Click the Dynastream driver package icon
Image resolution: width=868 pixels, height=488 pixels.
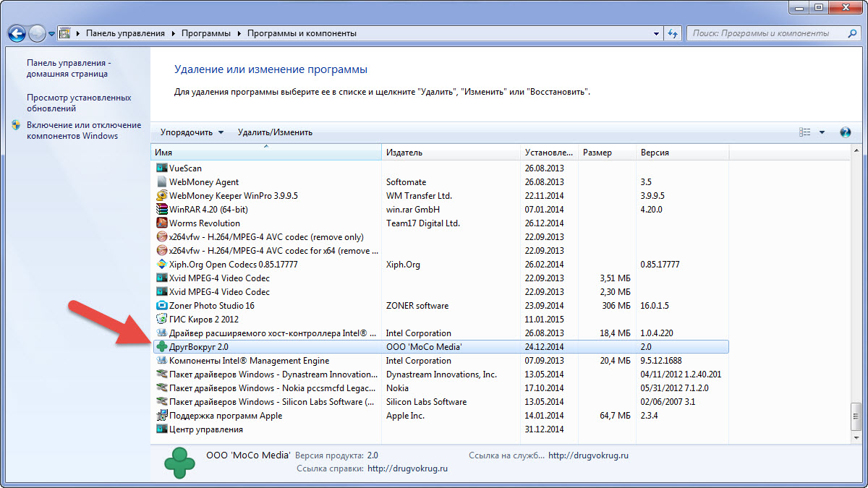coord(162,374)
